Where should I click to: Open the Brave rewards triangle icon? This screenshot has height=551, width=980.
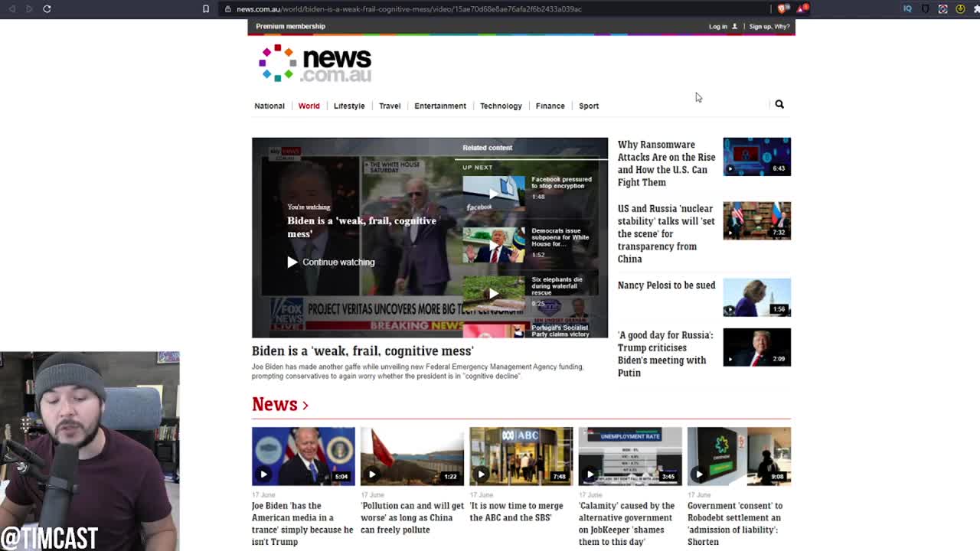pos(802,8)
